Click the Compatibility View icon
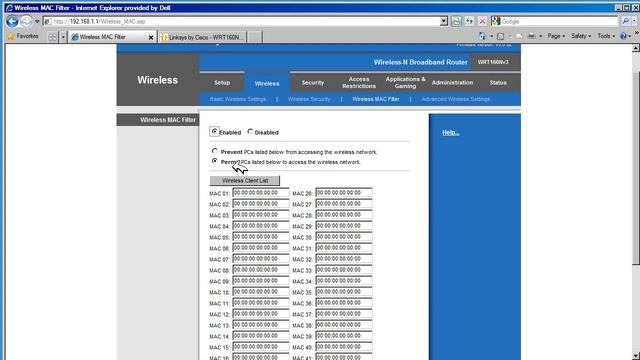 click(x=456, y=21)
